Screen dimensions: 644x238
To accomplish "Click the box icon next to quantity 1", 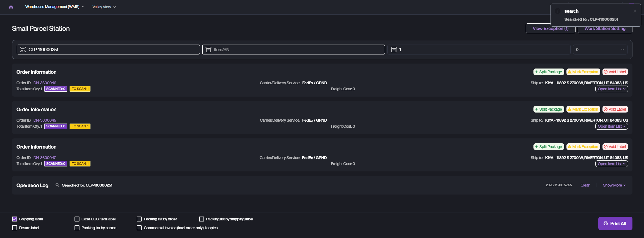I will [x=394, y=50].
